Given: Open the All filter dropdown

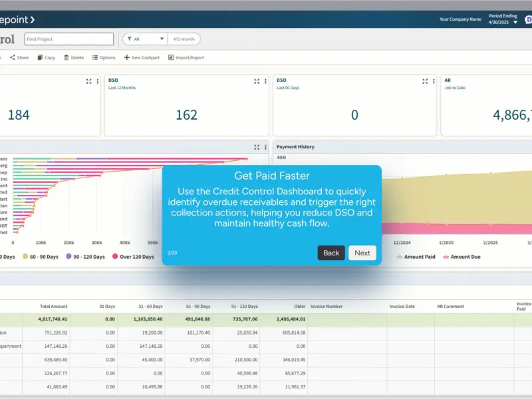Looking at the screenshot, I should 145,39.
